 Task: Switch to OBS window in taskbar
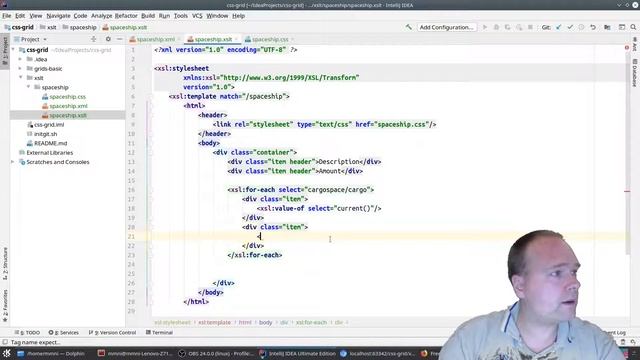(x=216, y=353)
